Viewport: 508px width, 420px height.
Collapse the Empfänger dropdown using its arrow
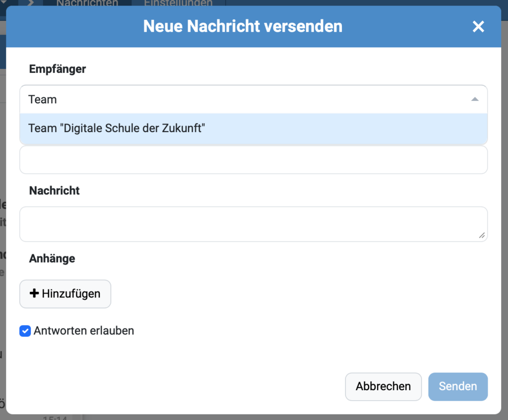pos(475,99)
